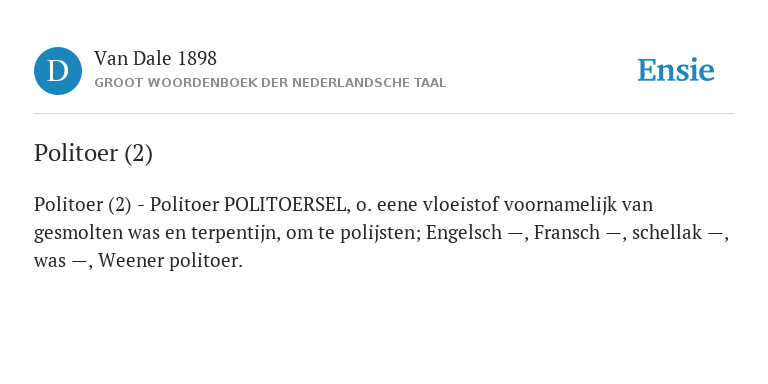Click the word vloeistof in the definition

click(x=457, y=205)
